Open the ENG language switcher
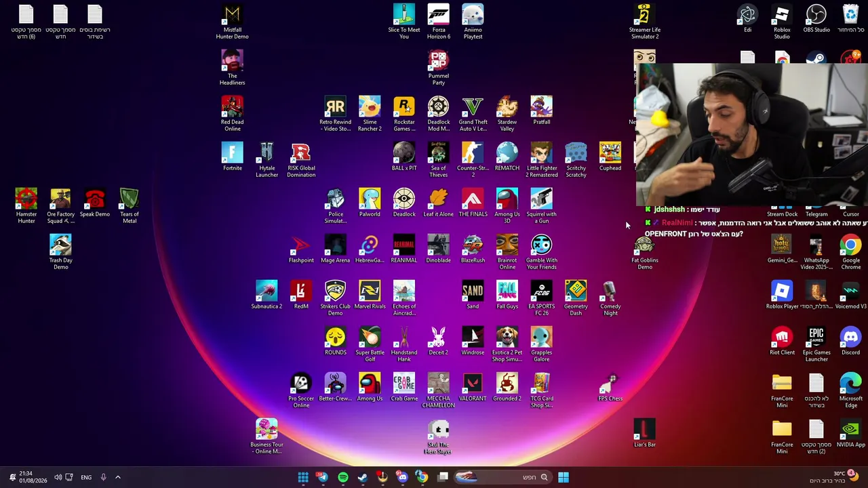 pyautogui.click(x=86, y=477)
